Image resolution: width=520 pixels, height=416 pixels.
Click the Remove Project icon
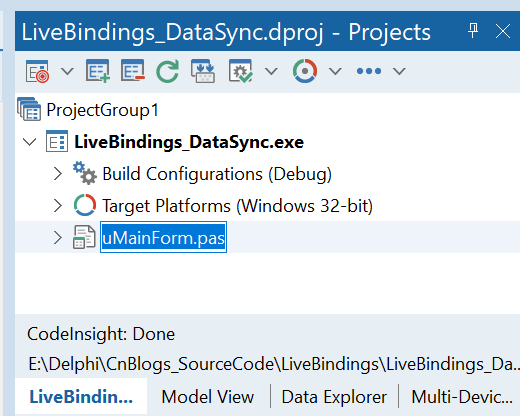(133, 71)
